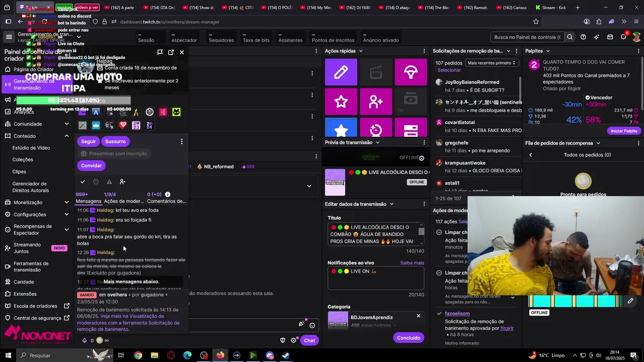This screenshot has height=362, width=644.
Task: Expand the Configurações sidebar section
Action: 66,214
